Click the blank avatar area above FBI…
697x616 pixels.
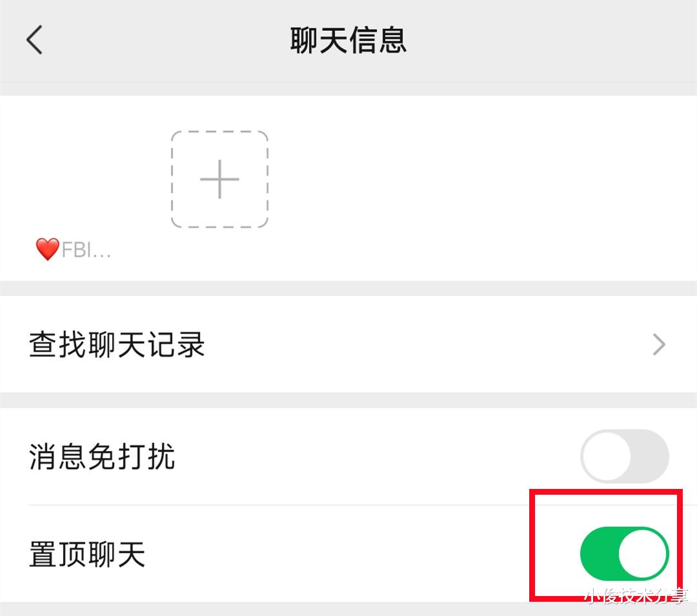click(74, 179)
